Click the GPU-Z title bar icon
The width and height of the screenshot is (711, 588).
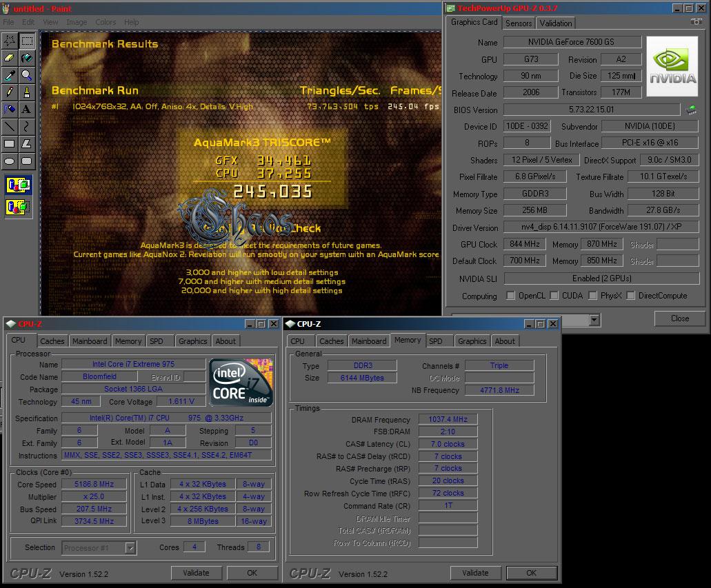point(450,8)
